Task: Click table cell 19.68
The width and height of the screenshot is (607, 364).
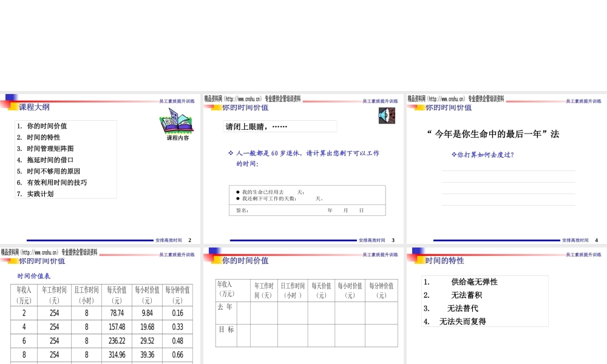Action: 147,327
